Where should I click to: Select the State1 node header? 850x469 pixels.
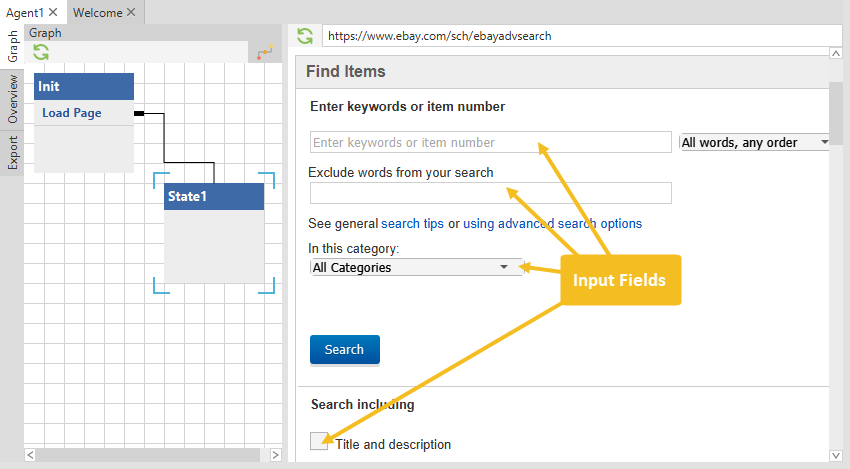214,196
